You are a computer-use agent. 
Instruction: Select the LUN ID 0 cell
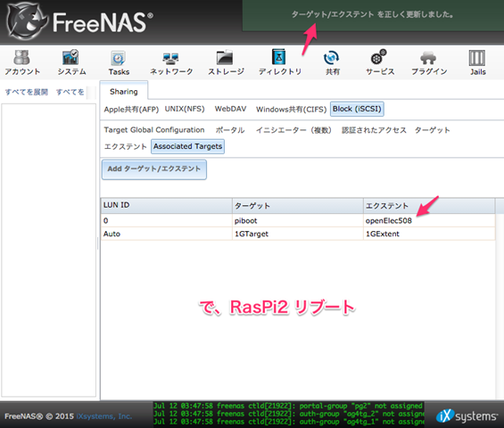coord(167,221)
